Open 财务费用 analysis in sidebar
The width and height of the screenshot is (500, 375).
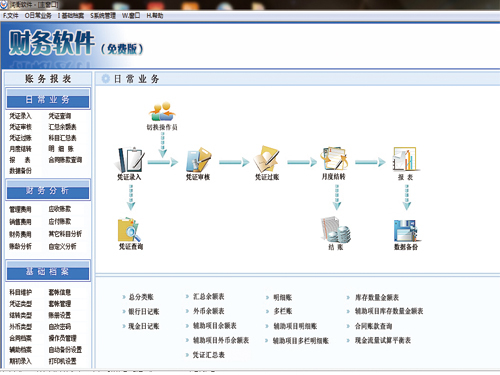coord(20,234)
